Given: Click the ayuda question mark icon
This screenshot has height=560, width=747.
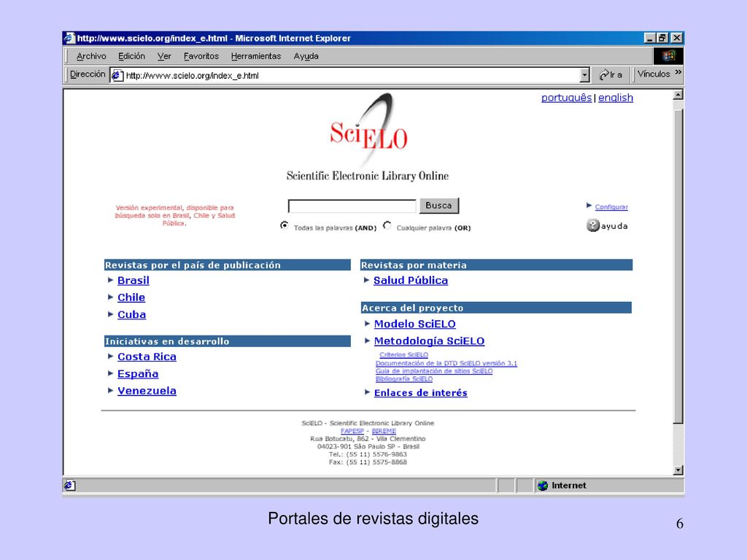Looking at the screenshot, I should pyautogui.click(x=592, y=225).
